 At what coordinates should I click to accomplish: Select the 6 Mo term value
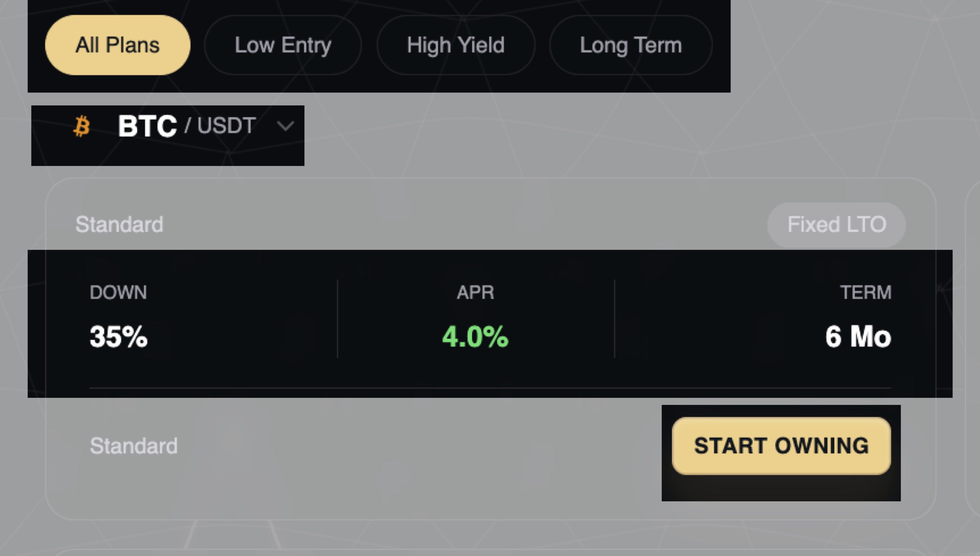pyautogui.click(x=858, y=337)
